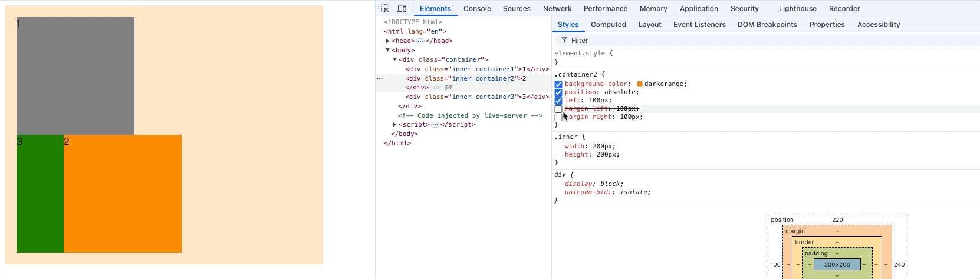Click the filter funnel icon
The height and width of the screenshot is (279, 980).
pos(564,41)
